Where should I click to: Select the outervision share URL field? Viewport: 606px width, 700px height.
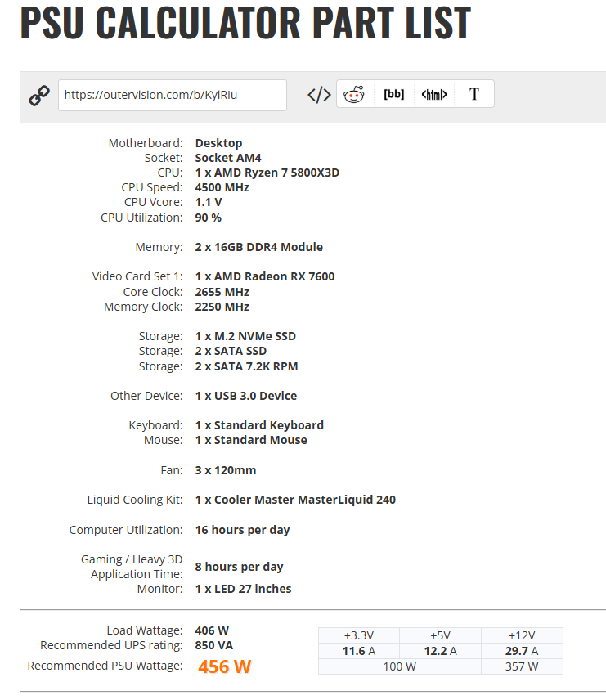coord(173,95)
